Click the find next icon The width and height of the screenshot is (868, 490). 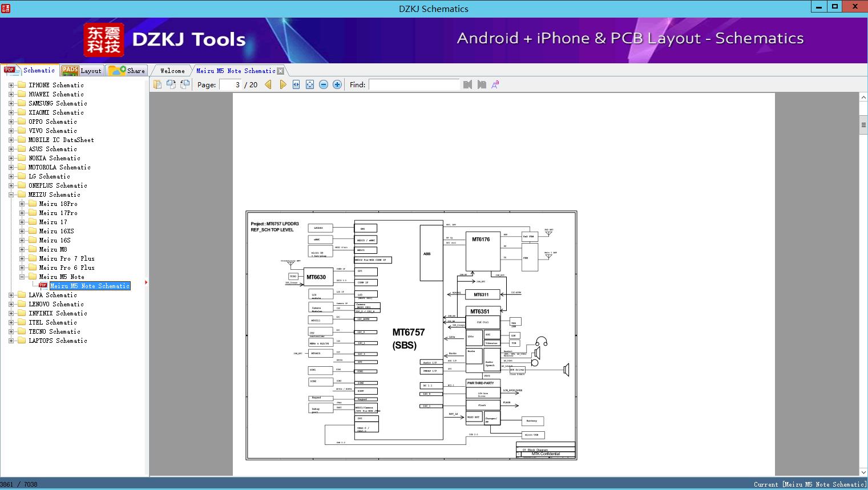pyautogui.click(x=482, y=84)
